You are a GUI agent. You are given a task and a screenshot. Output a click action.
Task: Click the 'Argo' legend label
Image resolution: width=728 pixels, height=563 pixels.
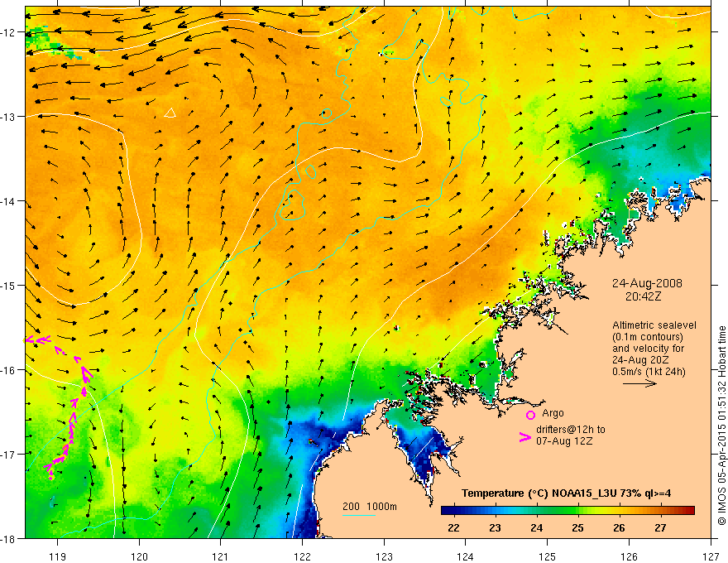(553, 413)
